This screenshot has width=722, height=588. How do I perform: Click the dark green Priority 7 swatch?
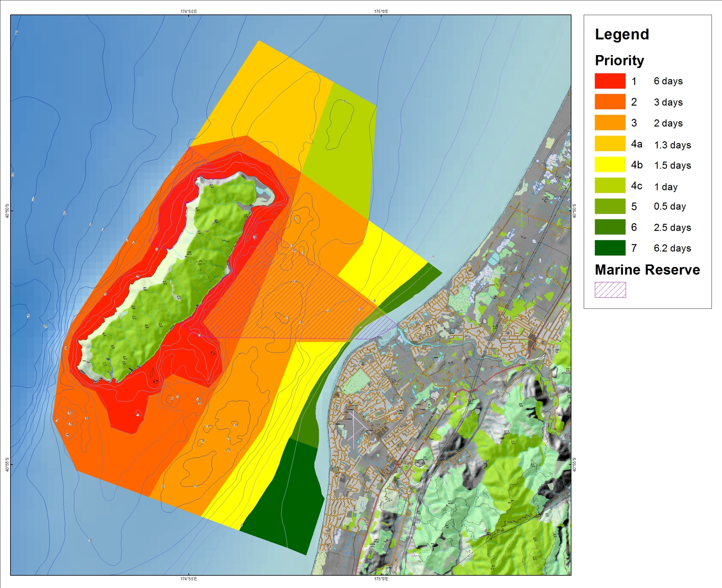(x=610, y=248)
